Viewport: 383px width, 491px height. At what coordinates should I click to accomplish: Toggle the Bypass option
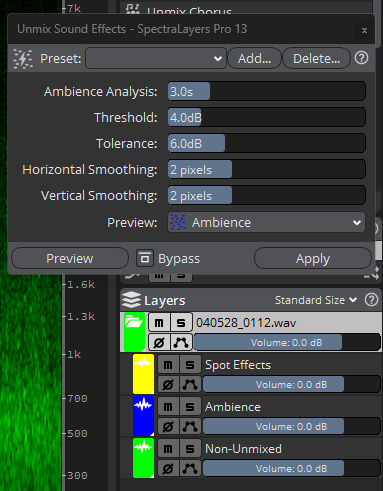point(168,259)
